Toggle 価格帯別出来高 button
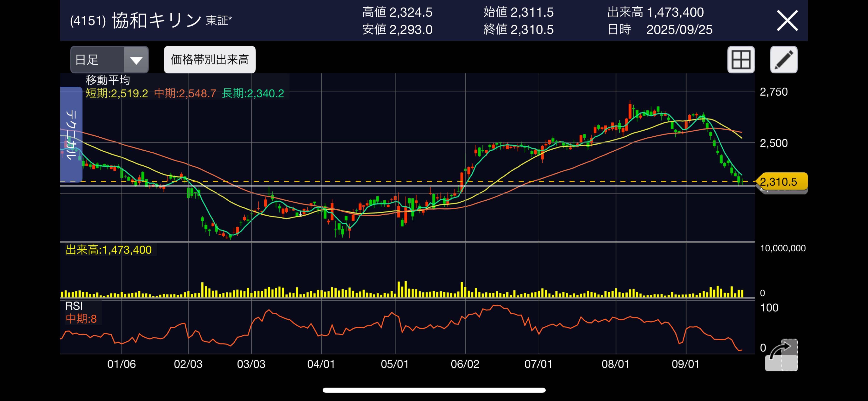The height and width of the screenshot is (401, 868). coord(210,60)
